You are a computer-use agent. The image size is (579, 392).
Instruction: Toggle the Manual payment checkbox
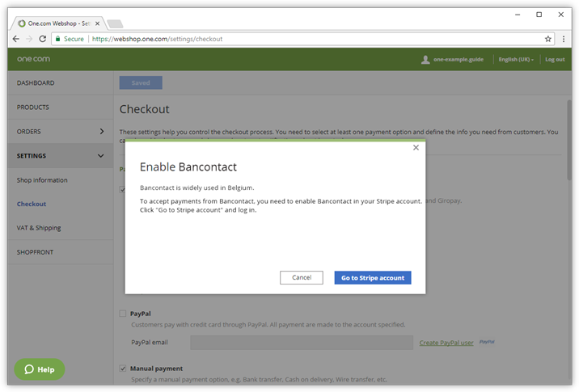click(x=123, y=368)
